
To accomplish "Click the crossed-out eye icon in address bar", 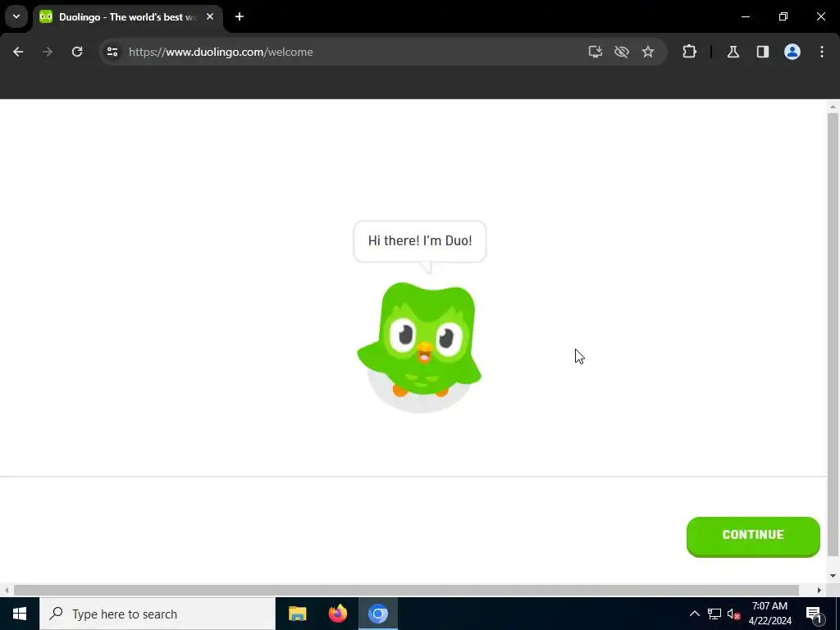I will [622, 52].
